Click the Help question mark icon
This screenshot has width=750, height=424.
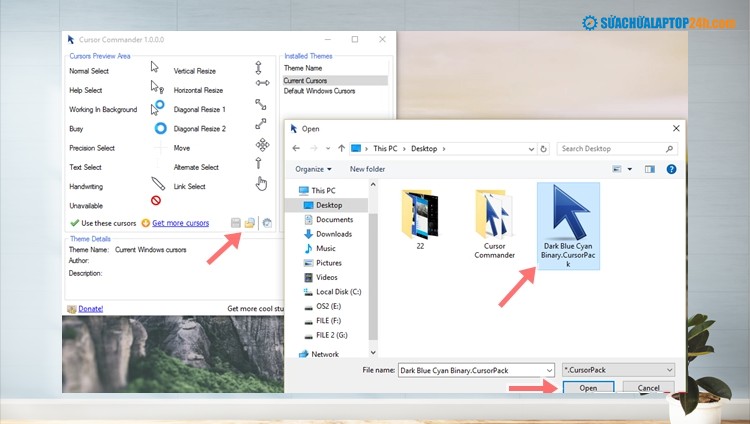[x=672, y=169]
